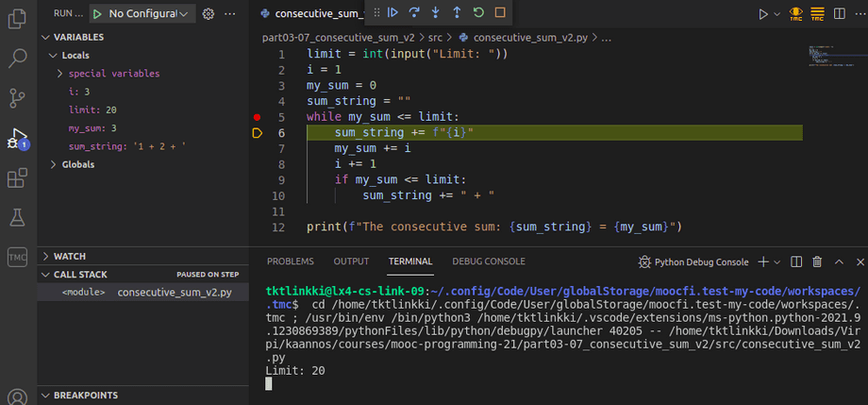This screenshot has height=405, width=868.
Task: Switch to the Problems panel tab
Action: pyautogui.click(x=290, y=262)
